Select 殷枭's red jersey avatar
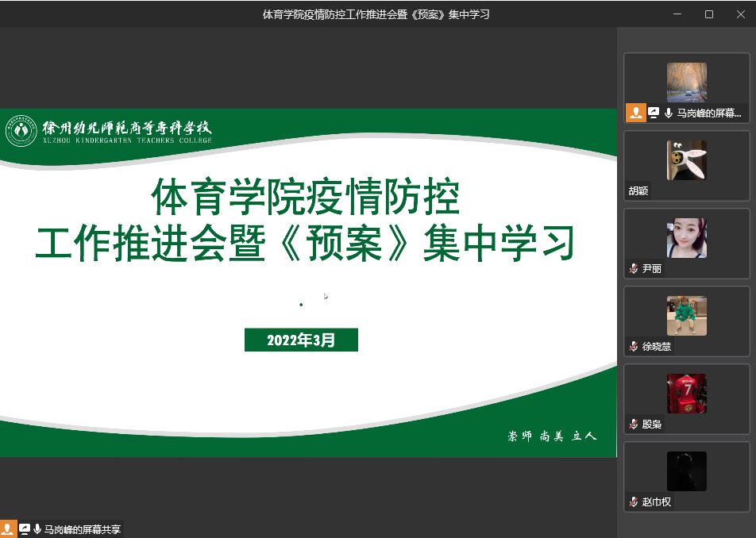 point(686,394)
